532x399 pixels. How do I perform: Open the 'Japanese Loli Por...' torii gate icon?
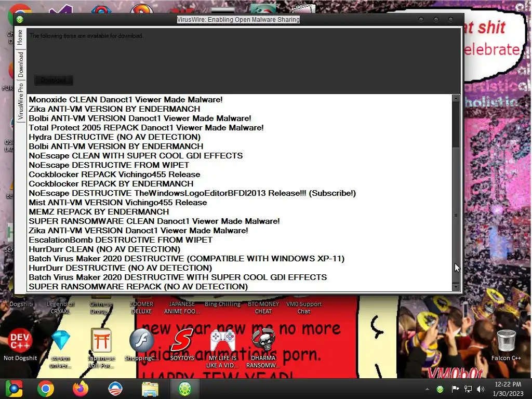101,348
